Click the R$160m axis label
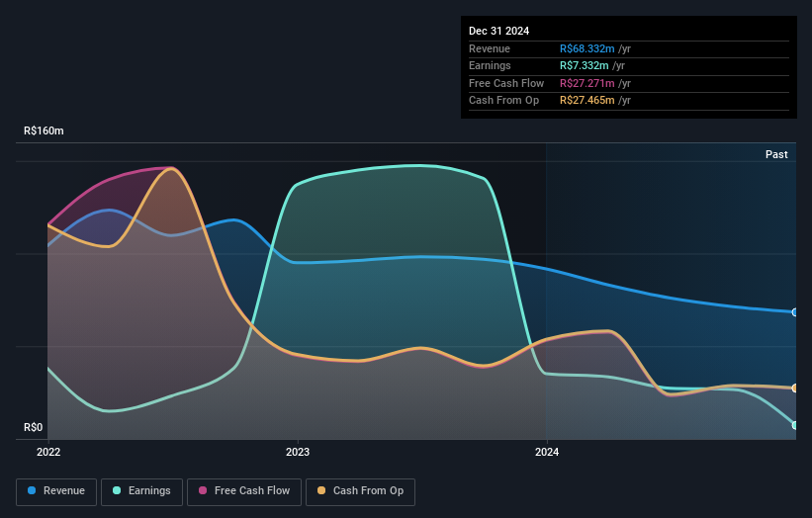812x518 pixels. pyautogui.click(x=44, y=130)
